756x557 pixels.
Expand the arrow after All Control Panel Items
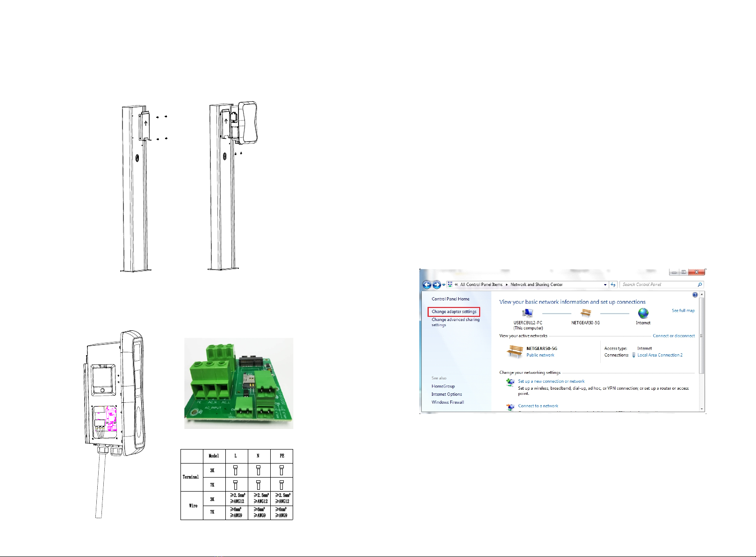point(506,285)
